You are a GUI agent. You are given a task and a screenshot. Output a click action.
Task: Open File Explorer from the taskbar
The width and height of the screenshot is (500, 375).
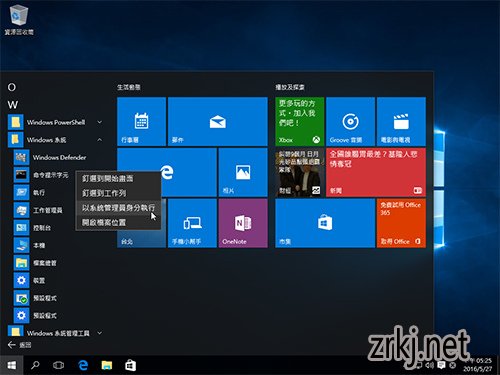click(x=107, y=366)
